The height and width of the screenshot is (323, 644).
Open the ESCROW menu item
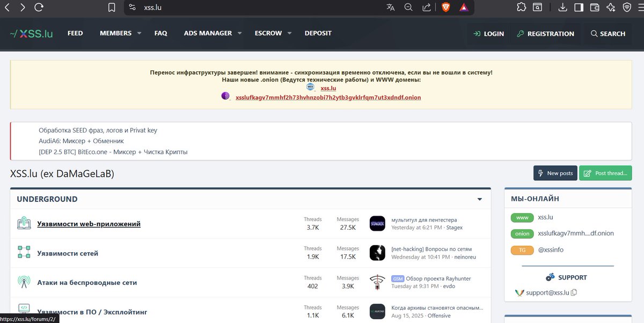point(268,33)
